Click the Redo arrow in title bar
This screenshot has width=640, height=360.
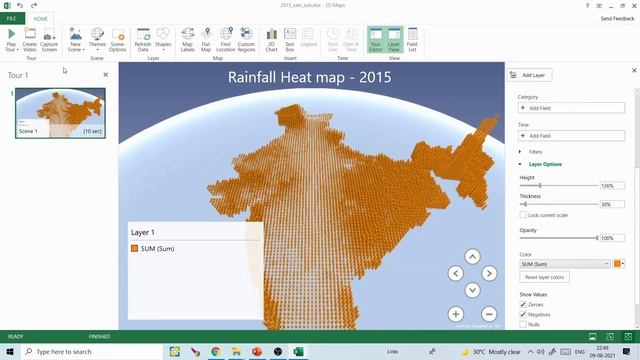(34, 6)
